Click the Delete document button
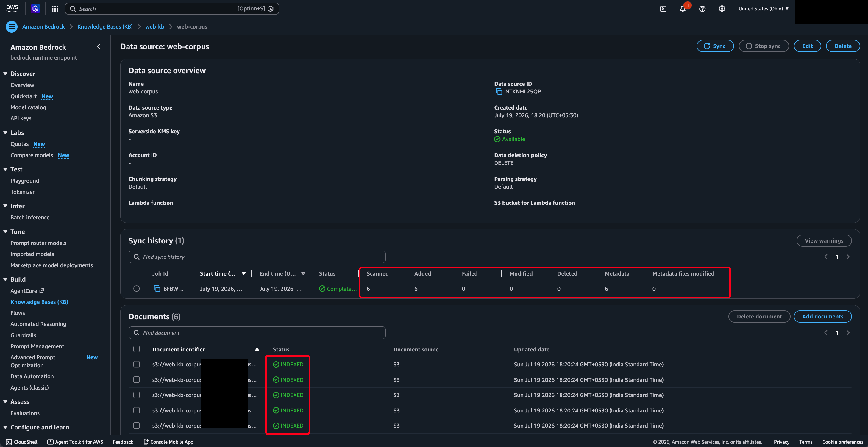Viewport: 868px width, 447px height. 759,316
